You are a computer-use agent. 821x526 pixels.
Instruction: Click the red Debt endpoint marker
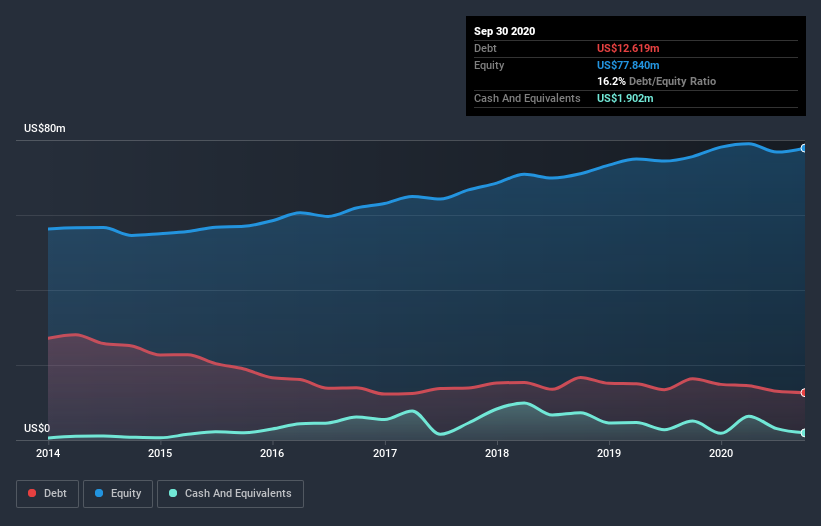pyautogui.click(x=804, y=393)
